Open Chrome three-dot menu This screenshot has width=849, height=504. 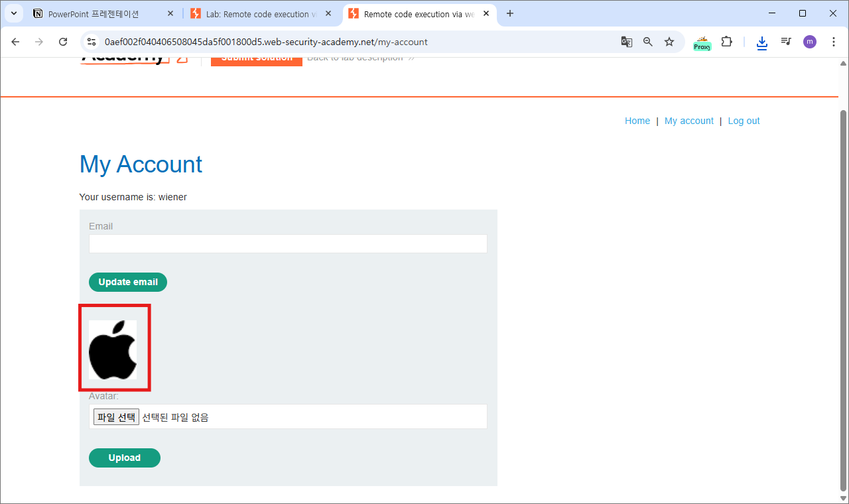pyautogui.click(x=834, y=42)
